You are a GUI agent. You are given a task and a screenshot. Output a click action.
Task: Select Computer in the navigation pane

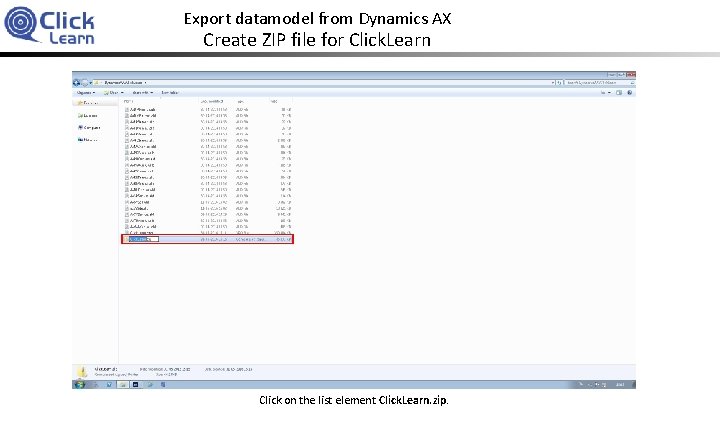tap(89, 128)
